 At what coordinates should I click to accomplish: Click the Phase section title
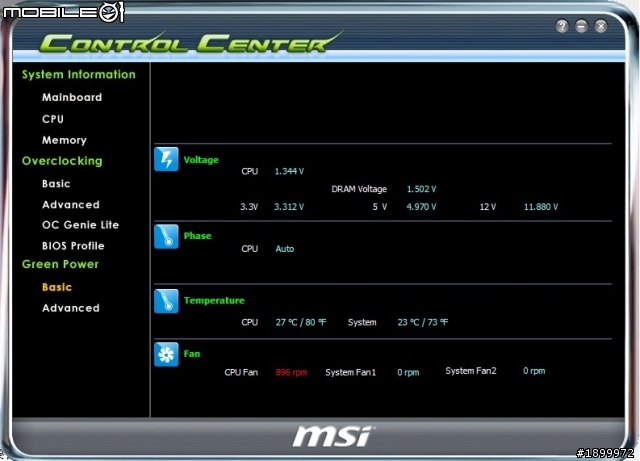point(198,236)
